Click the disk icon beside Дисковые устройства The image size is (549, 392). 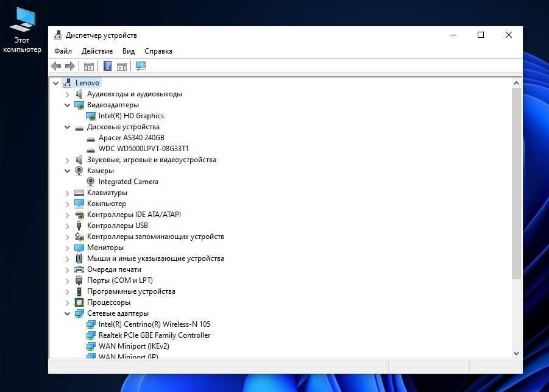(79, 127)
